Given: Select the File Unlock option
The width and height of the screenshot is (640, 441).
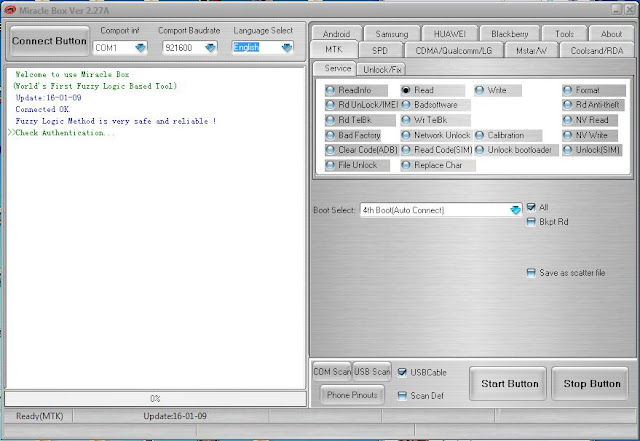Looking at the screenshot, I should pos(357,165).
